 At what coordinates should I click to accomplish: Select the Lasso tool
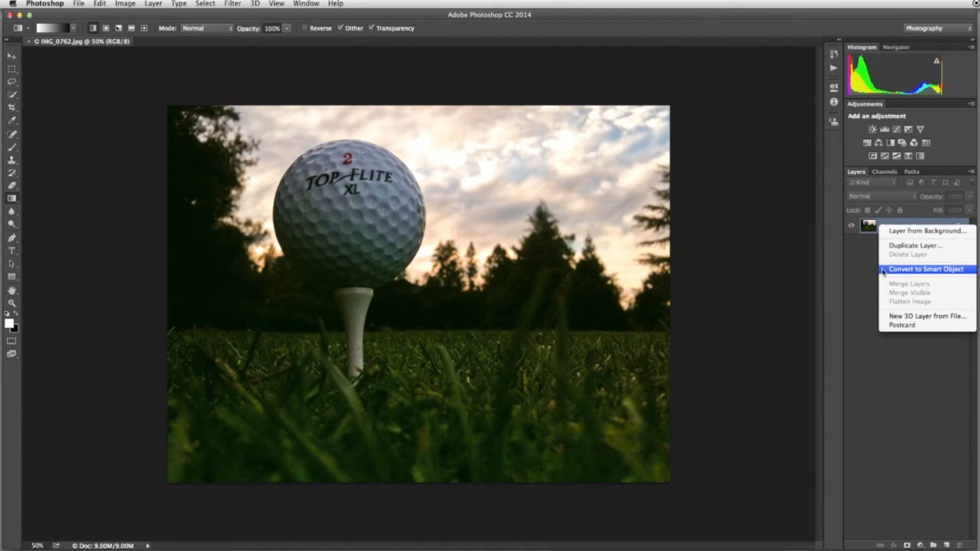click(x=12, y=82)
